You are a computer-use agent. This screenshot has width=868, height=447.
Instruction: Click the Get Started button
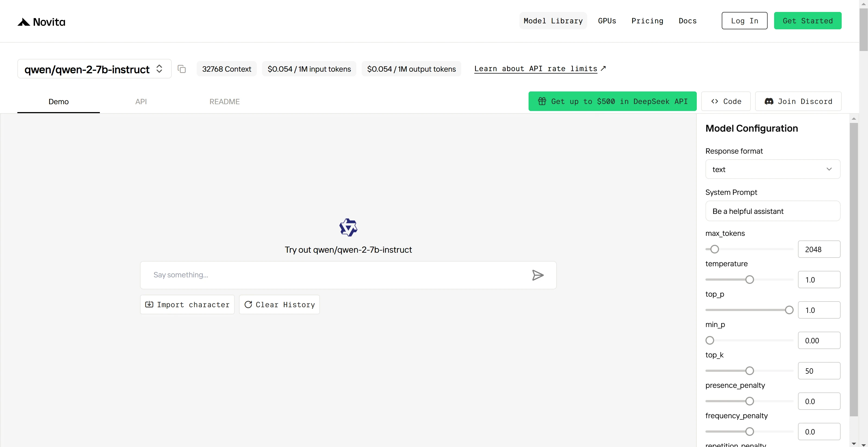807,21
